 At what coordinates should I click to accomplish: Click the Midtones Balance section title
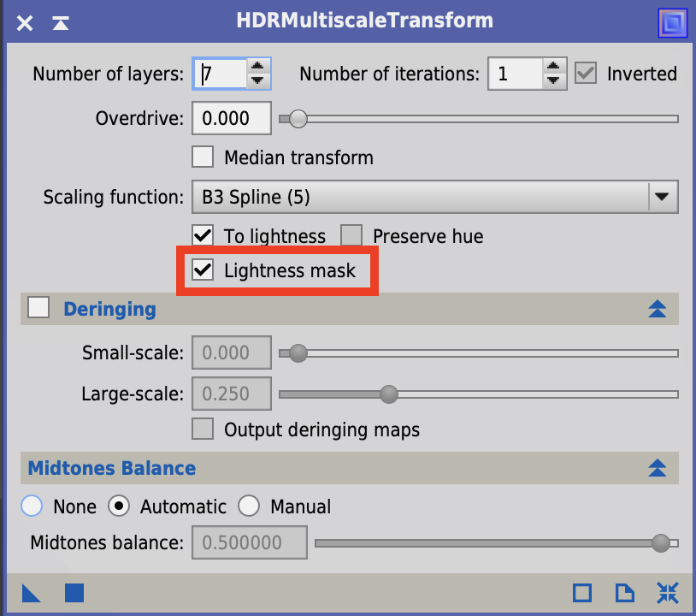112,468
